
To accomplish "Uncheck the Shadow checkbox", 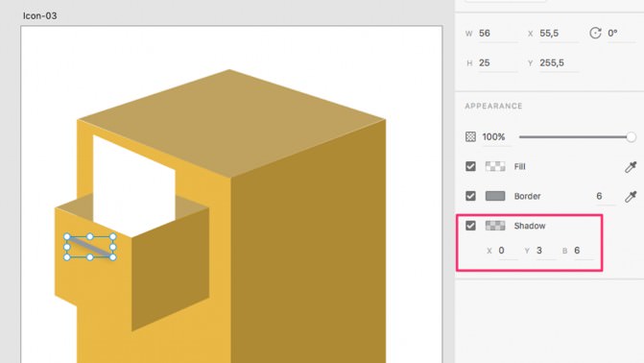I will pos(470,226).
